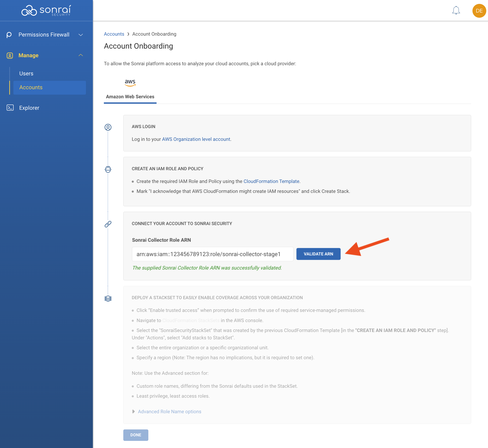Click the DEPLOY A STACKSET section heading
Image resolution: width=488 pixels, height=448 pixels.
coord(217,297)
